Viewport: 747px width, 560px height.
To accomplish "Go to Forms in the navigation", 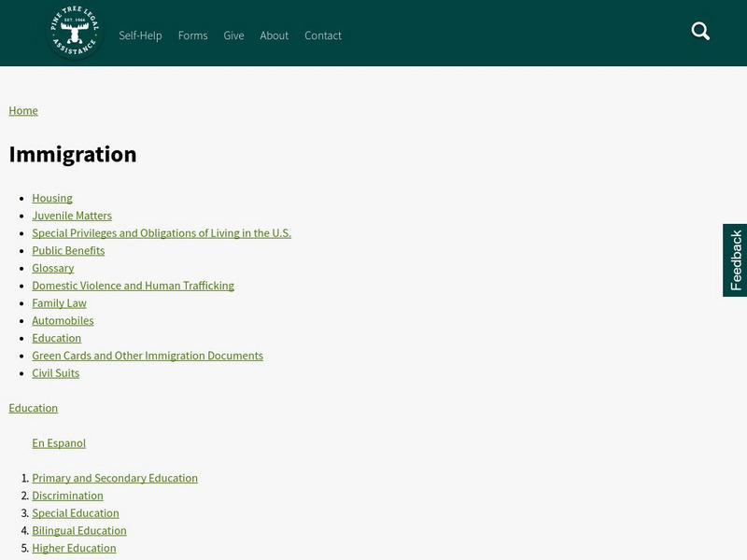I will [x=193, y=35].
